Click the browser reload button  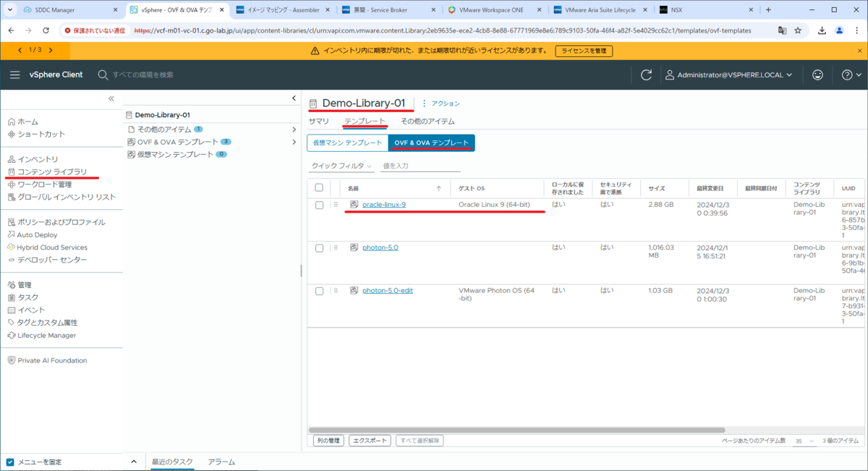click(x=47, y=31)
